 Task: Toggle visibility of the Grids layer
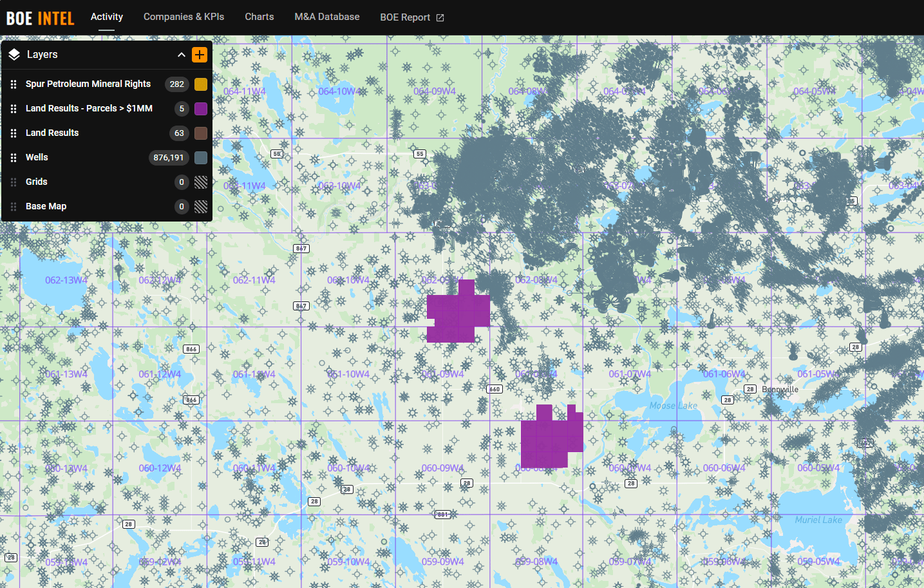click(200, 182)
